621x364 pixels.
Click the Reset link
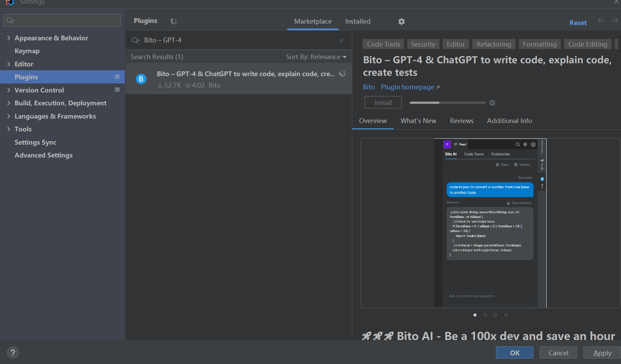[578, 23]
